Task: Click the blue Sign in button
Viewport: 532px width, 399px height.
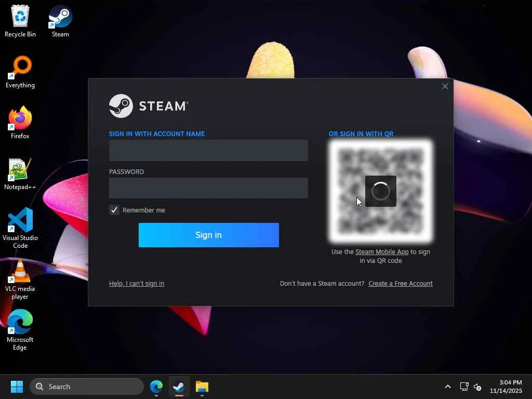Action: click(x=209, y=235)
